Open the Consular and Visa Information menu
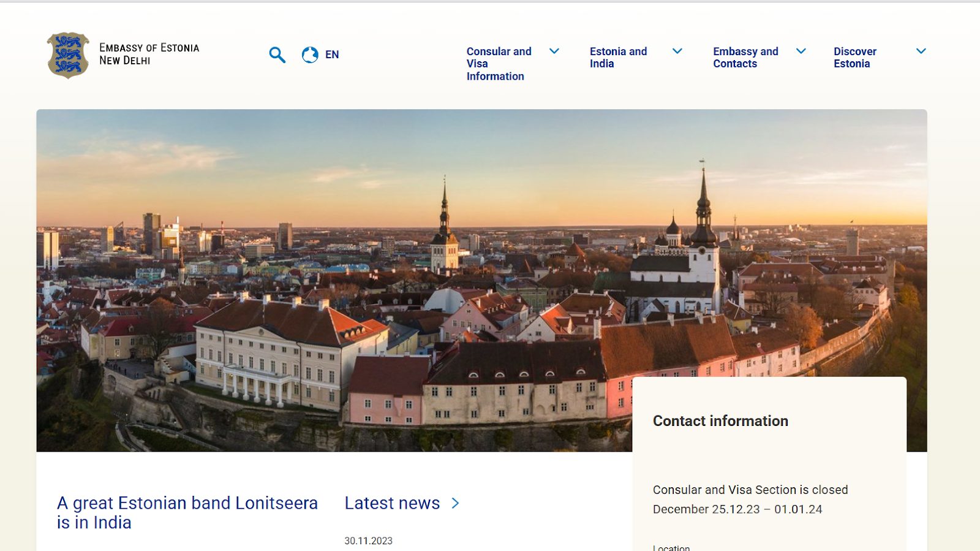Image resolution: width=980 pixels, height=551 pixels. (499, 64)
